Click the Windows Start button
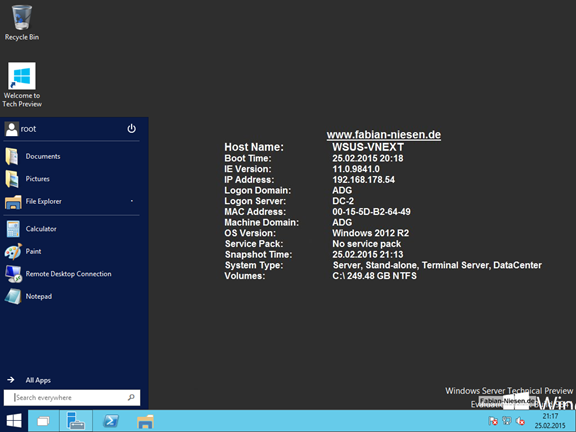 pyautogui.click(x=14, y=421)
